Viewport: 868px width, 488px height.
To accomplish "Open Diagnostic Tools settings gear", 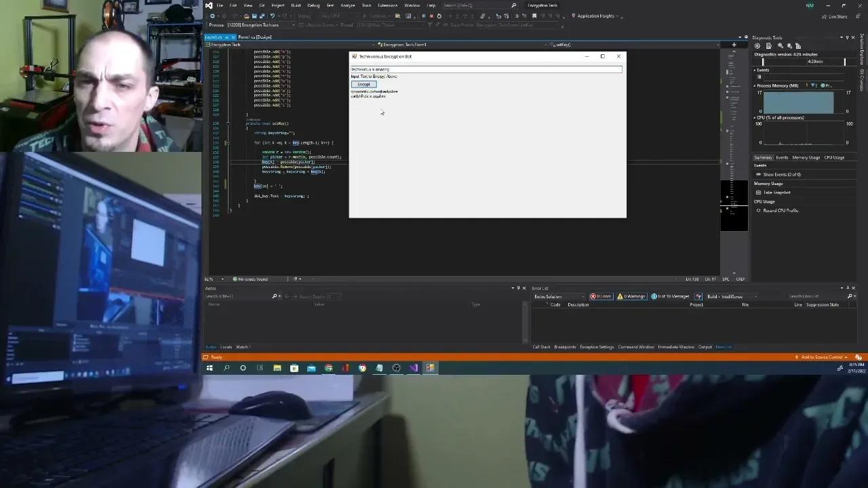I will point(757,45).
